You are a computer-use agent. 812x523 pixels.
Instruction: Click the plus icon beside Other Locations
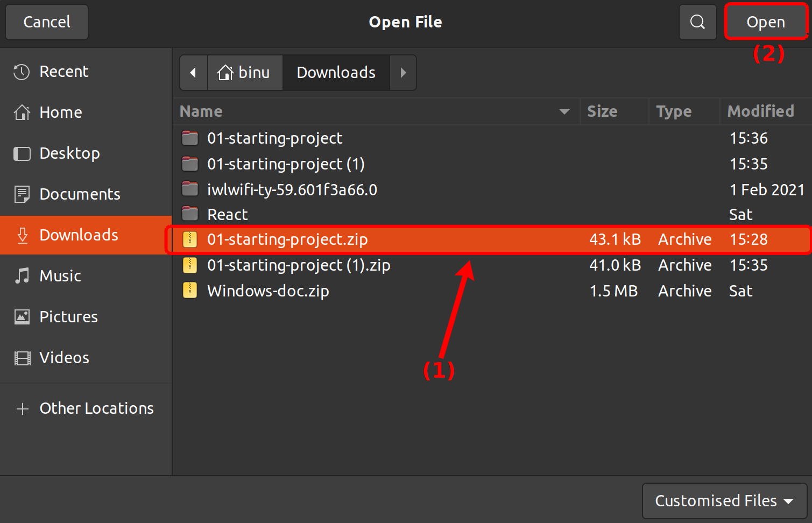(x=22, y=409)
